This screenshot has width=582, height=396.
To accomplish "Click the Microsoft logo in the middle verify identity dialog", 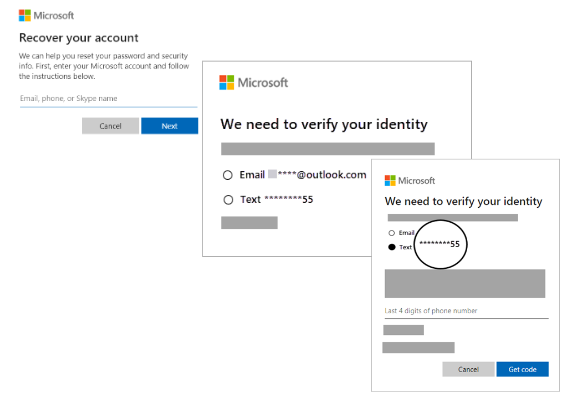I will coord(254,82).
